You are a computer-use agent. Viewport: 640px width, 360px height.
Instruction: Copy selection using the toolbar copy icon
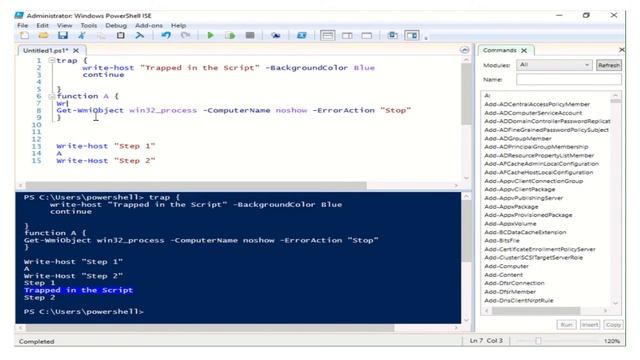101,36
